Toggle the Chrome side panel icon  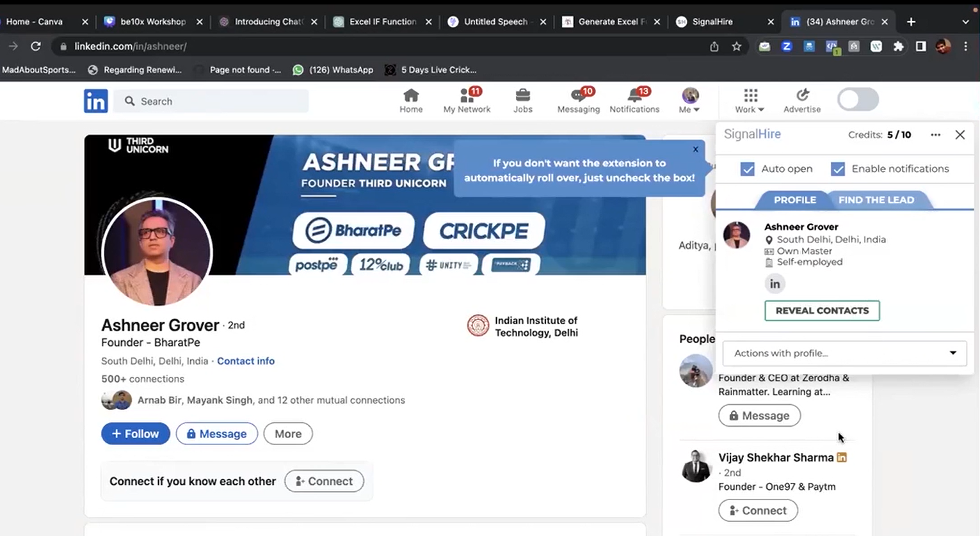pos(920,47)
